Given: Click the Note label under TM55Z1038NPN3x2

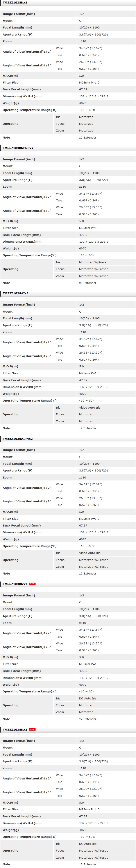Looking at the screenshot, I should [6, 283].
